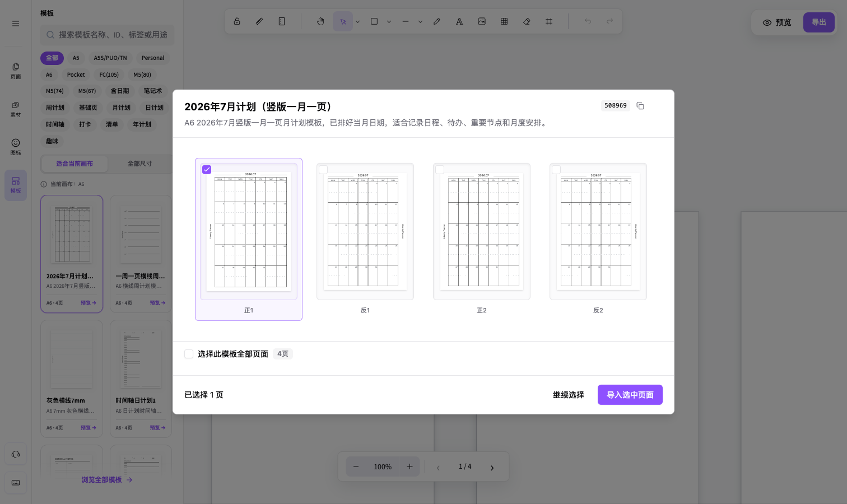Viewport: 847px width, 504px height.
Task: Select the 月计划 filter tag
Action: pos(121,108)
